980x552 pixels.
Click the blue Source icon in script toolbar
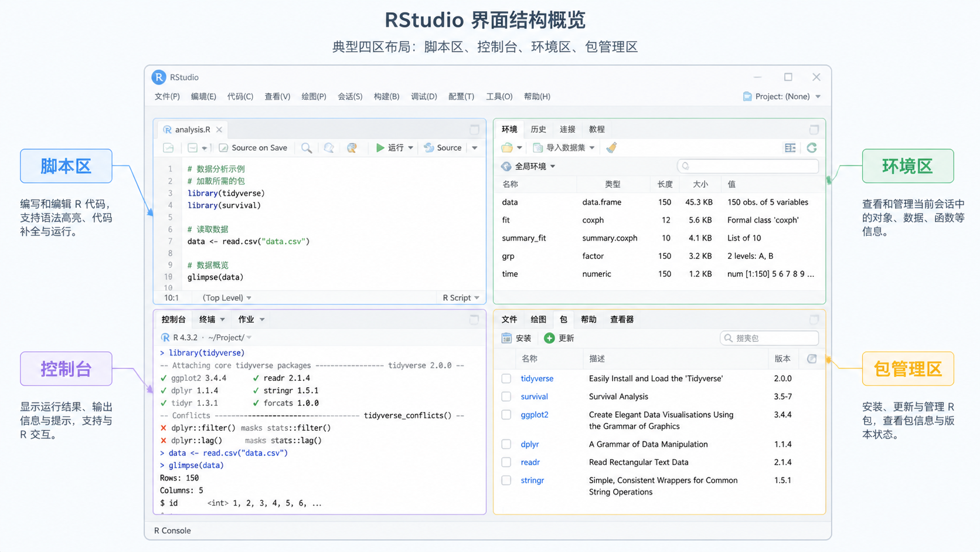coord(429,148)
